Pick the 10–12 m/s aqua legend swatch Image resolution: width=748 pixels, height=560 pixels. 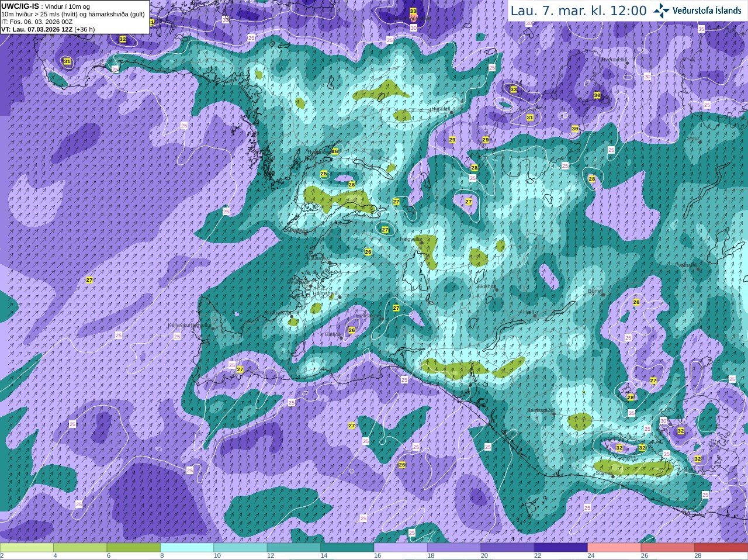pyautogui.click(x=240, y=548)
